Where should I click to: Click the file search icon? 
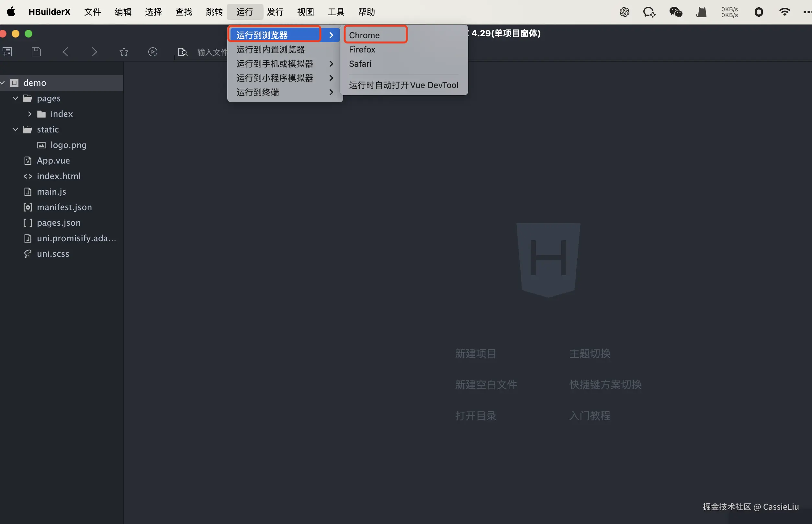point(183,52)
